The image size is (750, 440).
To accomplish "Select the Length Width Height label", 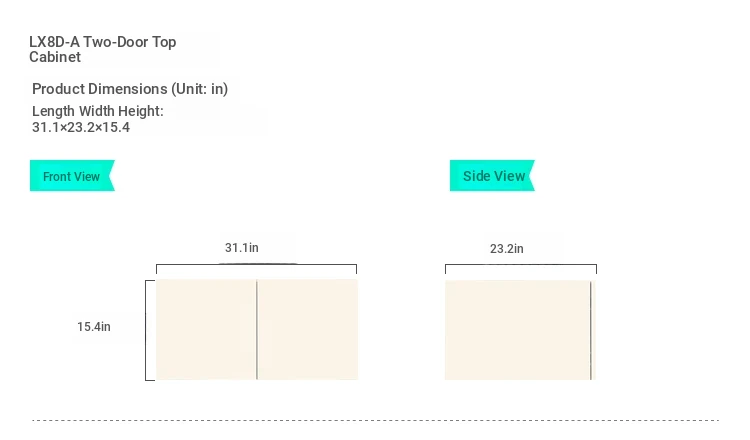I will [98, 111].
